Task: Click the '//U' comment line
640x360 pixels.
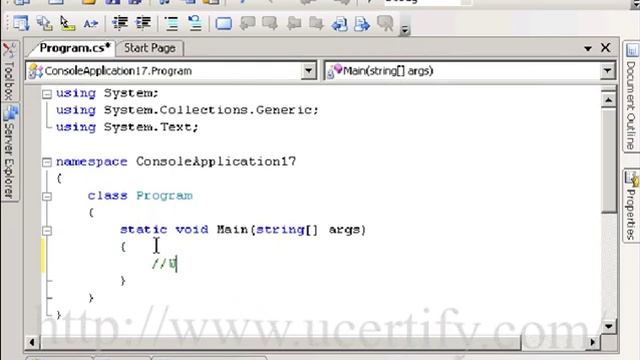Action: point(164,264)
